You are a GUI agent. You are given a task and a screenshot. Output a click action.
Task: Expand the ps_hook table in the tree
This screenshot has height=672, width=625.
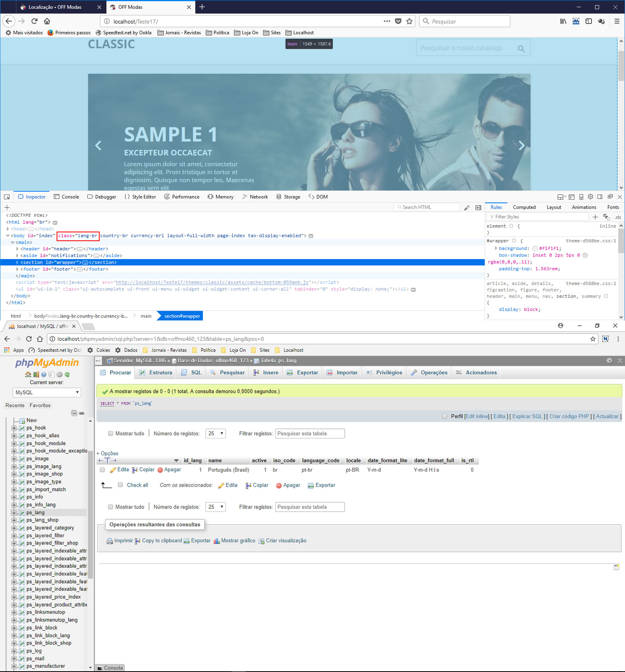click(14, 428)
